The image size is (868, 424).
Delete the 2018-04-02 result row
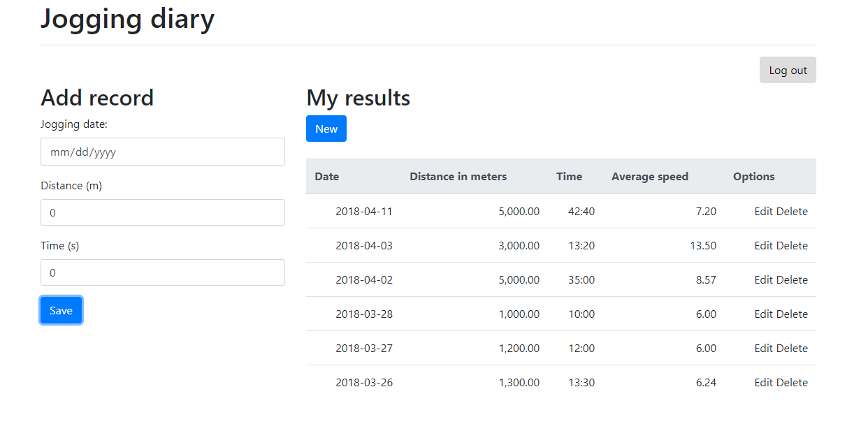point(792,280)
